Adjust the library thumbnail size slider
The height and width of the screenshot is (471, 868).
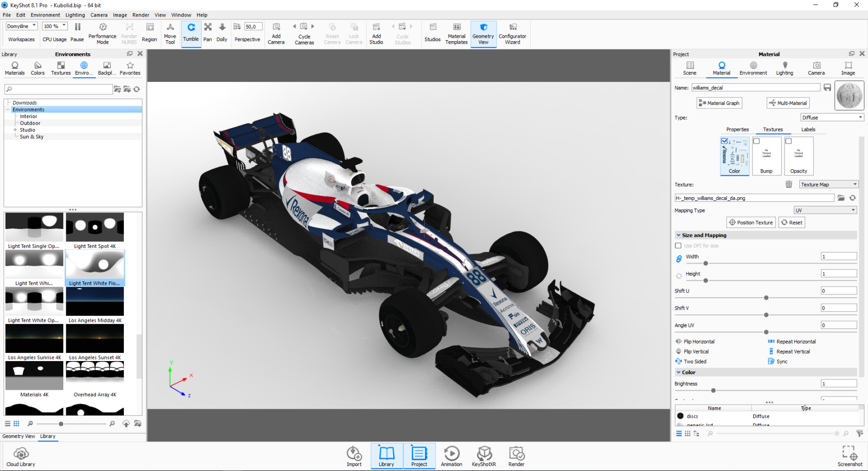pos(61,424)
